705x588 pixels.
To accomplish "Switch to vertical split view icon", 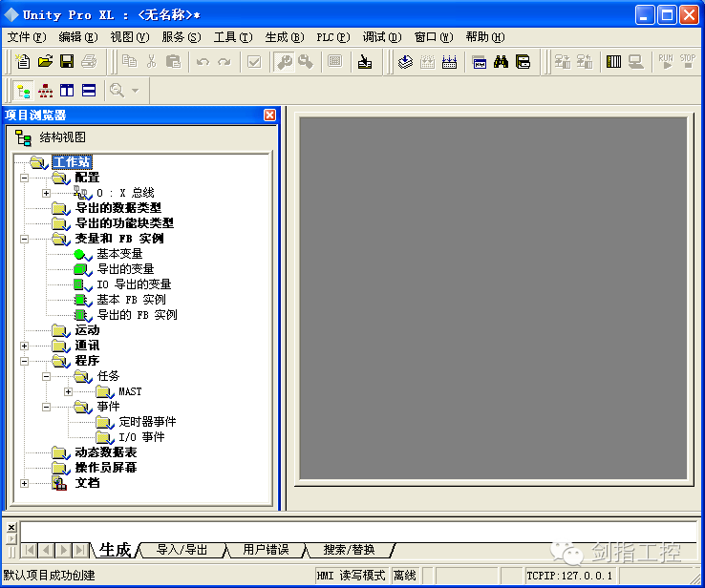I will coord(67,92).
